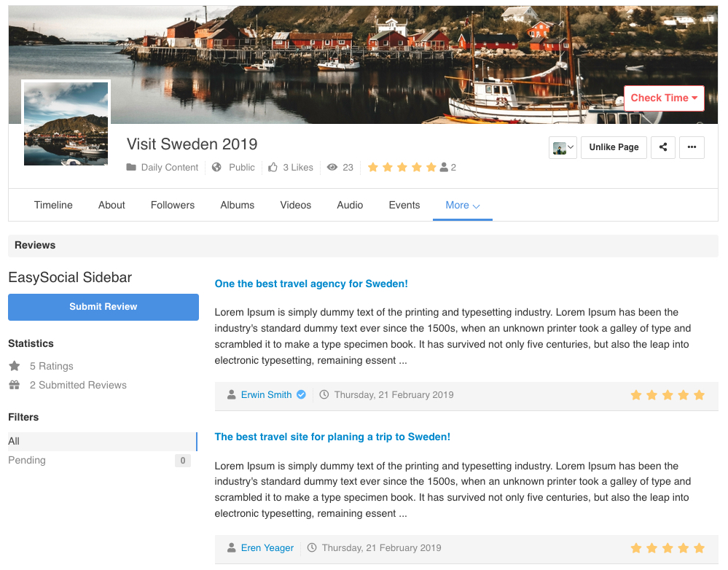Click the star rating on Erwin Smith's review
The height and width of the screenshot is (570, 728).
(x=668, y=395)
